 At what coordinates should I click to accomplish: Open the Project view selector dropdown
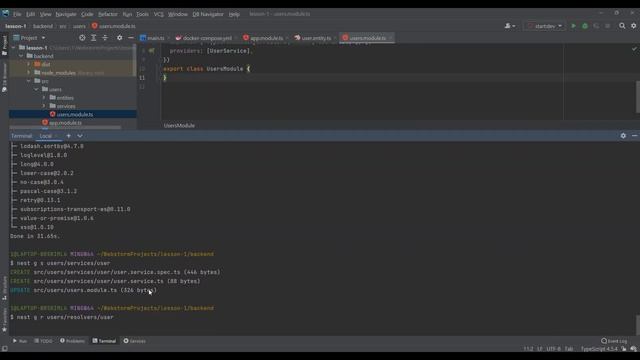tap(29, 38)
